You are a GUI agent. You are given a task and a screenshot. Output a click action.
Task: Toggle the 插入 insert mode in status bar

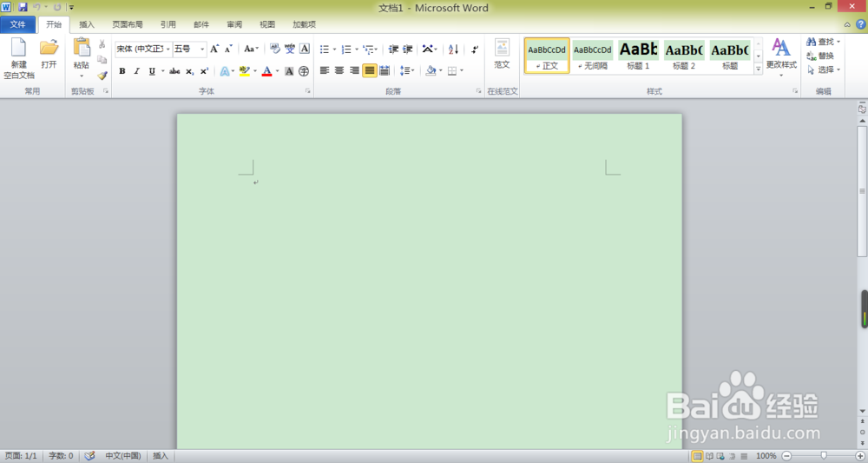(x=161, y=456)
